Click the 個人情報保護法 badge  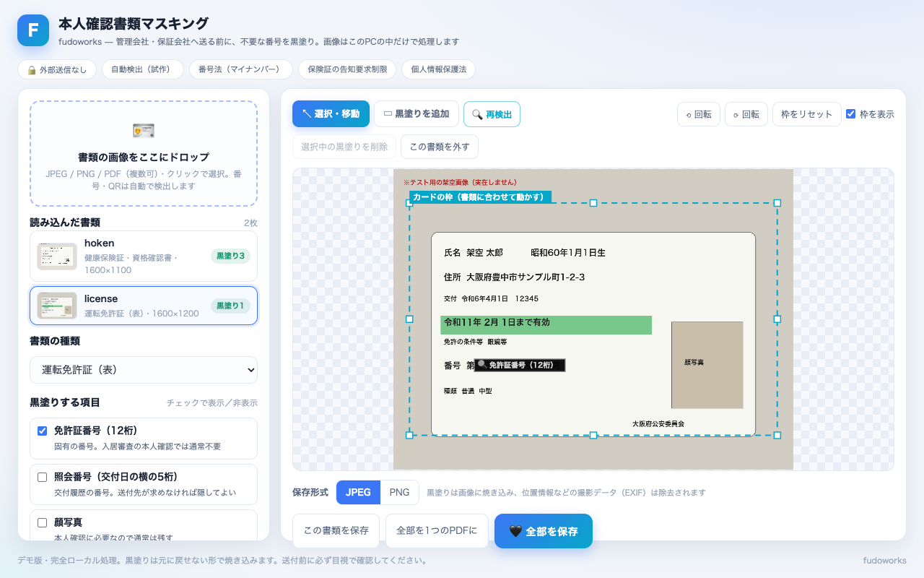[438, 69]
